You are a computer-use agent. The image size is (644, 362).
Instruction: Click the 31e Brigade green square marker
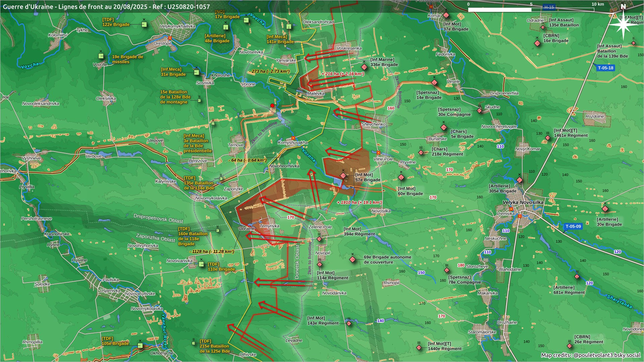(197, 72)
